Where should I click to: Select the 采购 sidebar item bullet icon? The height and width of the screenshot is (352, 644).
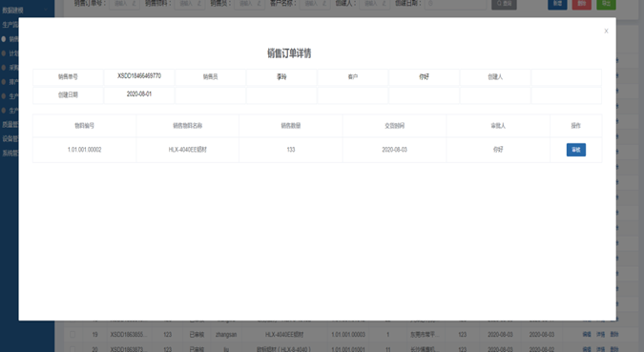pos(4,68)
